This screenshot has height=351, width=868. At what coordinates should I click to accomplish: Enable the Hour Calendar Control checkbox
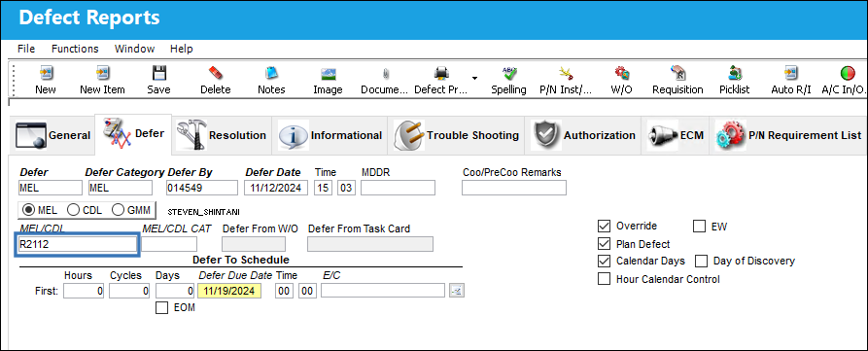tap(604, 279)
